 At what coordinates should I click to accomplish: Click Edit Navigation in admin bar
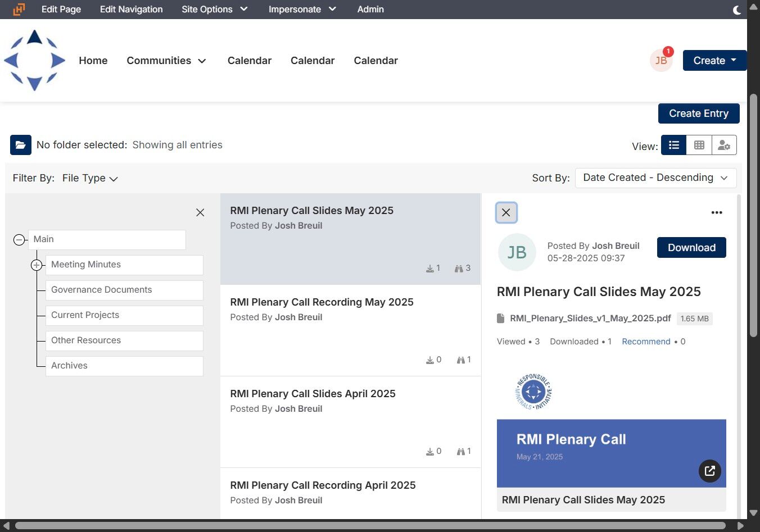pyautogui.click(x=132, y=10)
